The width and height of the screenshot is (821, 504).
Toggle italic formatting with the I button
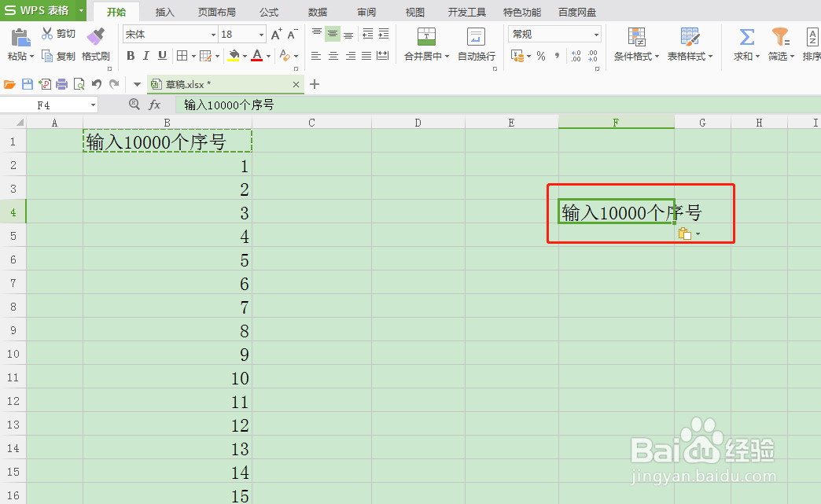pos(147,56)
